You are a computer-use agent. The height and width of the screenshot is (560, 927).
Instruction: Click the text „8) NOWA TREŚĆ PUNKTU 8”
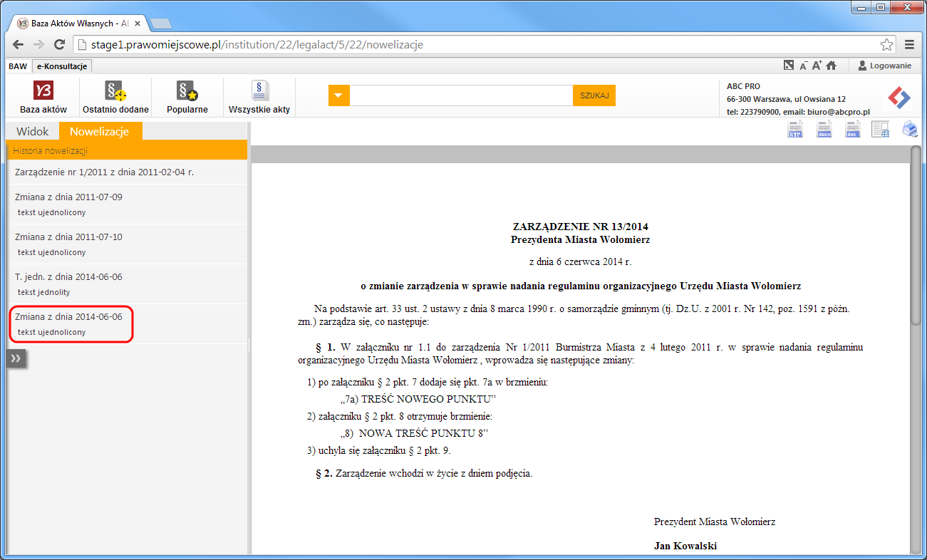[x=415, y=433]
